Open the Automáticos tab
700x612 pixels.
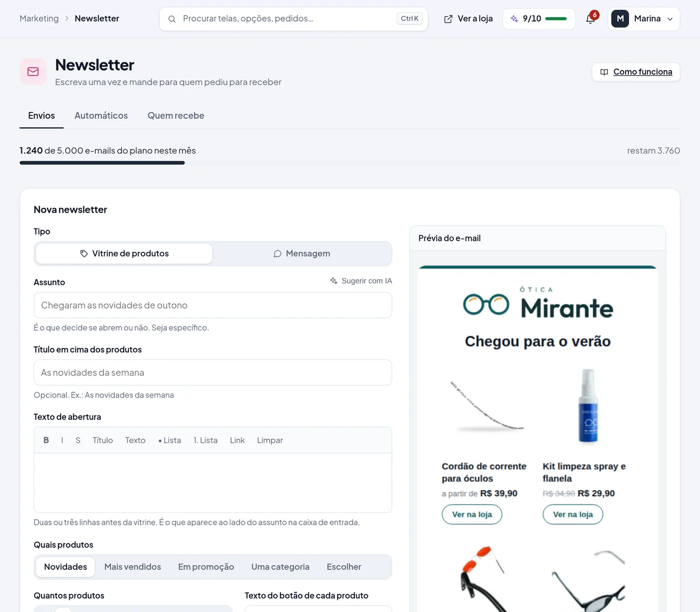coord(101,116)
